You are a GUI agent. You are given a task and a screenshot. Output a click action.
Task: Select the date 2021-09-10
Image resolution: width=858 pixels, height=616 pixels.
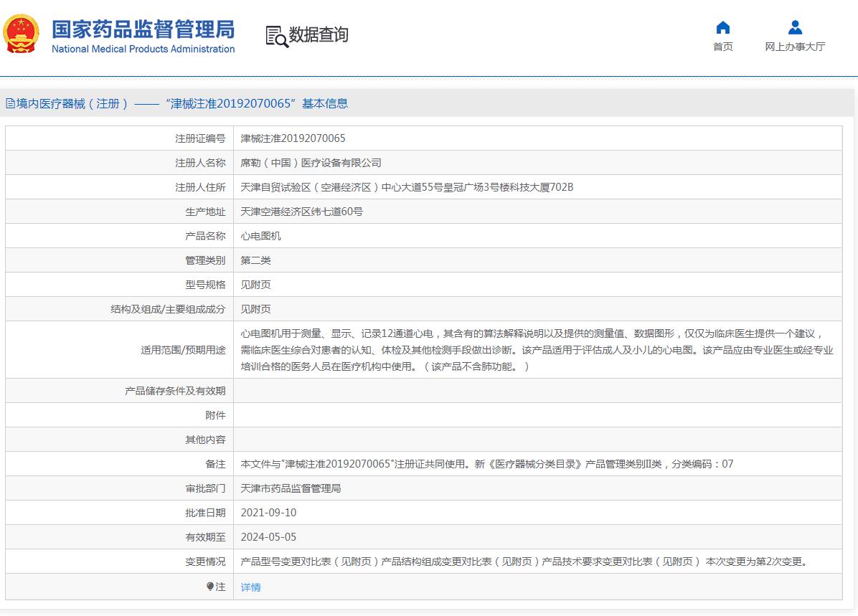tap(268, 513)
